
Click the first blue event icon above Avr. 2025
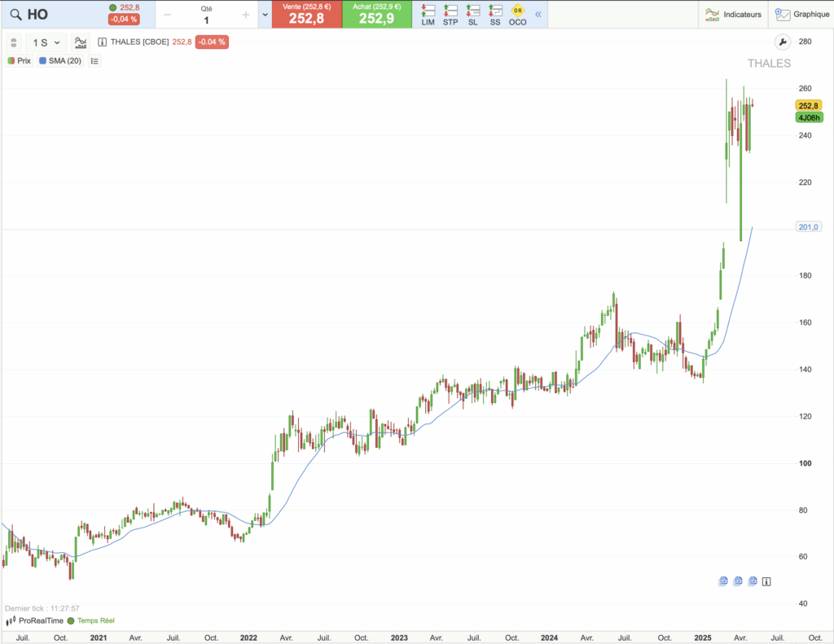click(x=723, y=581)
